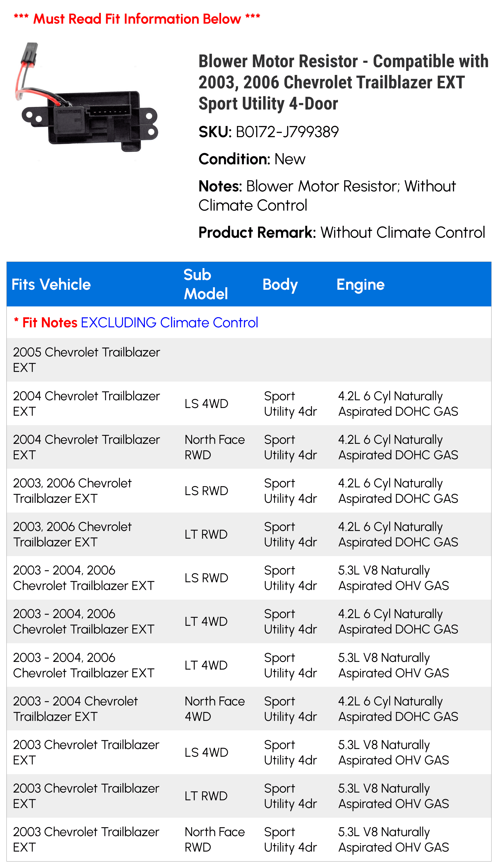Select the 2004 Trailblazer EXT LS 4WD row
The width and height of the screenshot is (498, 868).
(249, 404)
